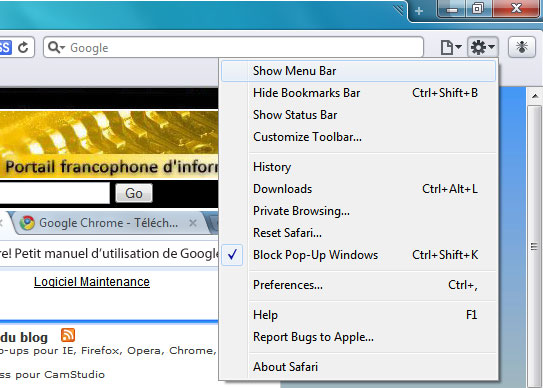This screenshot has height=388, width=543.
Task: Click the Go button on the webpage
Action: (x=134, y=193)
